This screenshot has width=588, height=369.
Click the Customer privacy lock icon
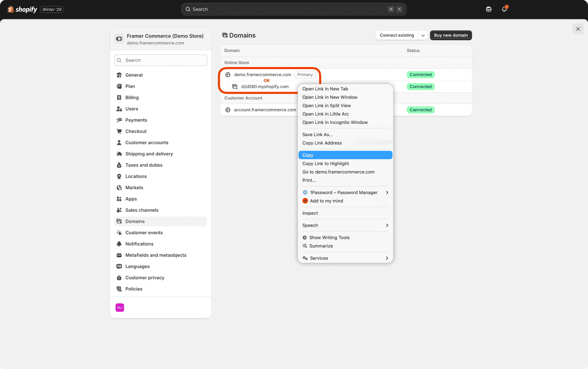coord(119,278)
